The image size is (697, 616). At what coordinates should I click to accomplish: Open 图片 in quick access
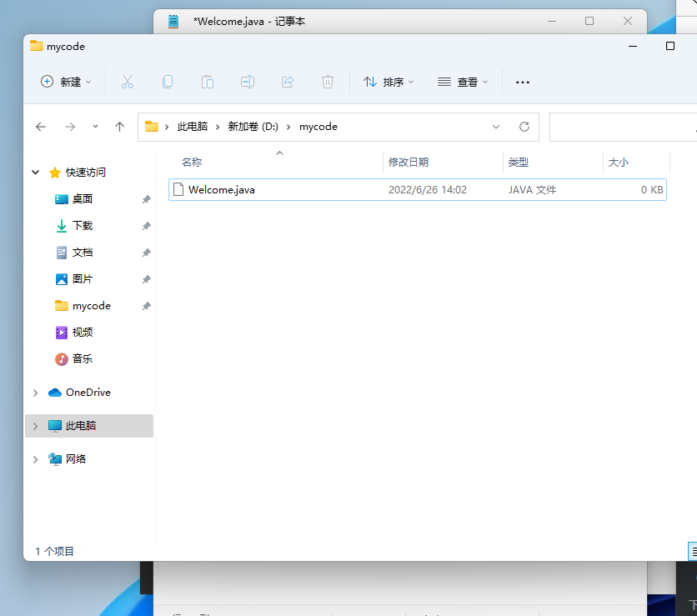pos(83,278)
